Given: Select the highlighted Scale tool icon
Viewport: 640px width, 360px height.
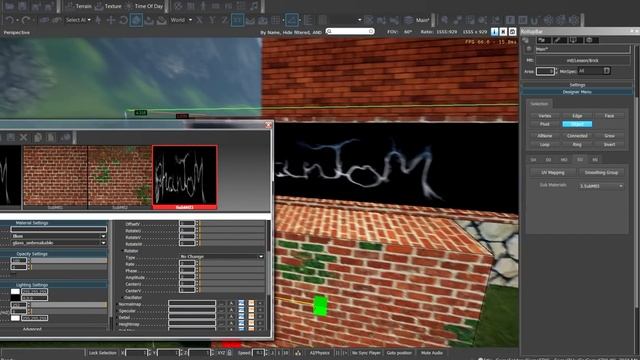Looking at the screenshot, I should pos(136,20).
